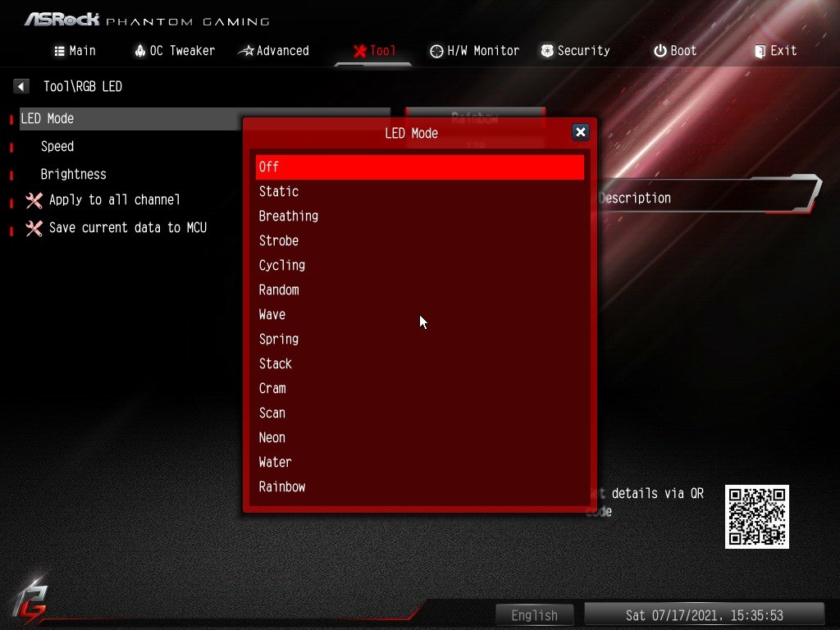Pick the Stack LED mode
Screen dimensions: 840x630
[x=419, y=364]
